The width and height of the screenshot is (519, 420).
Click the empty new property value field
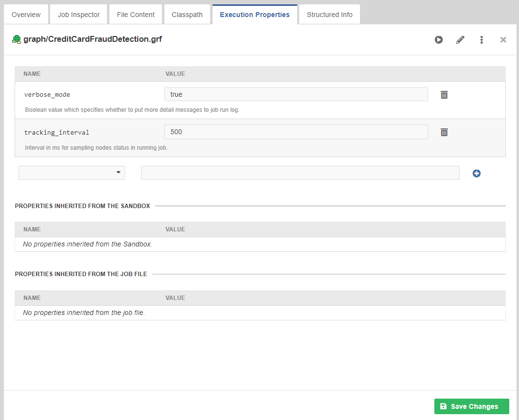pyautogui.click(x=300, y=173)
